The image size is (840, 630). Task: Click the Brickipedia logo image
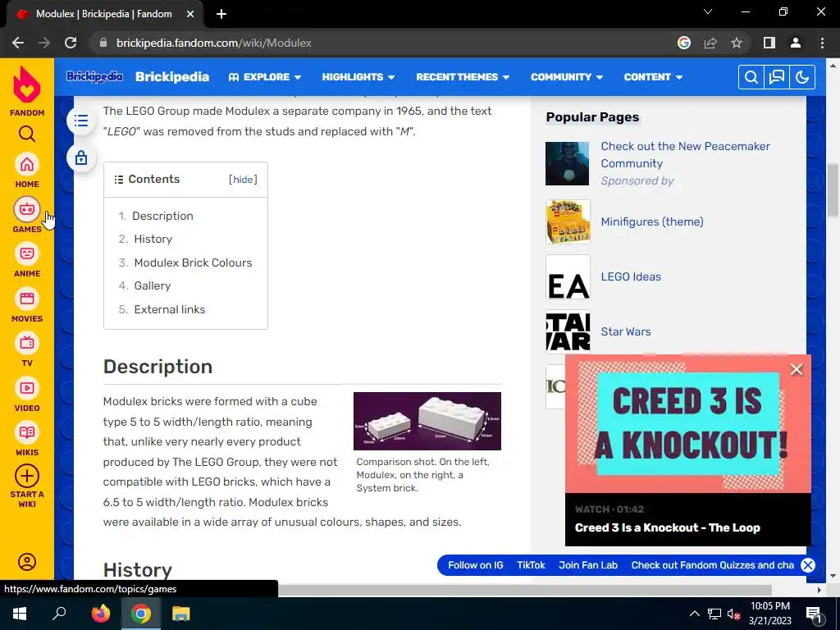pos(95,76)
